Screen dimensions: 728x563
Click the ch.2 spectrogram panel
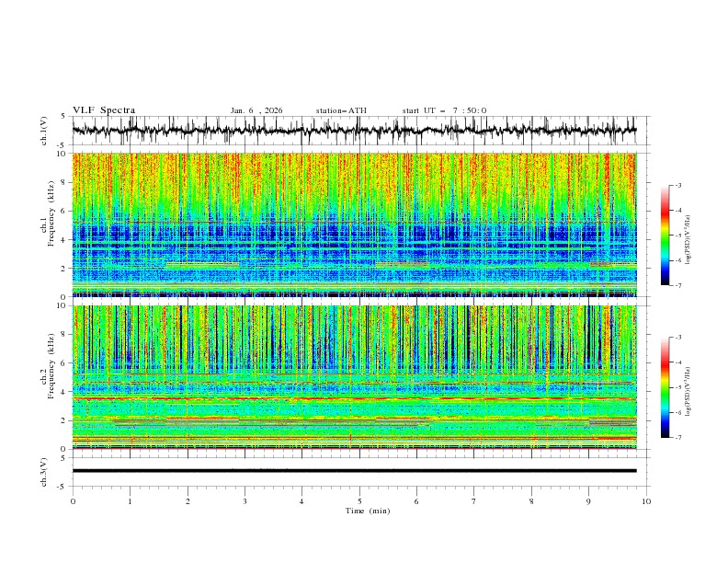pos(354,377)
